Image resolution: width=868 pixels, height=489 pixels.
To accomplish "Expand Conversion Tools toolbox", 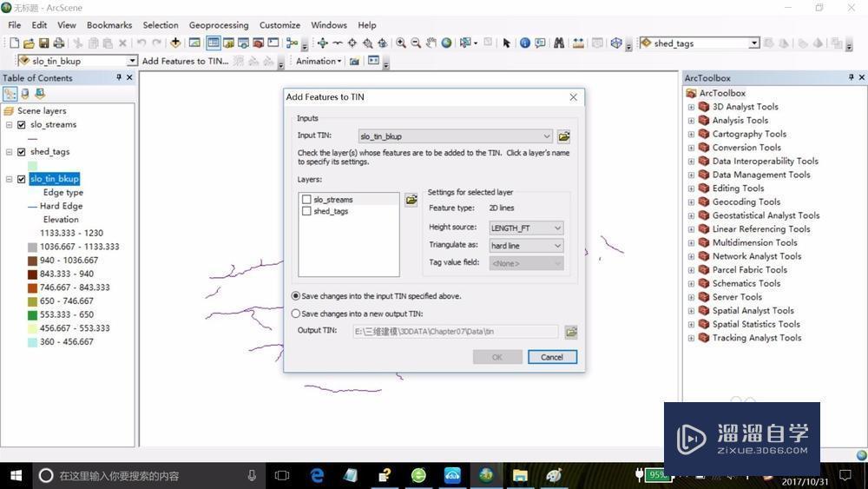I will click(691, 148).
